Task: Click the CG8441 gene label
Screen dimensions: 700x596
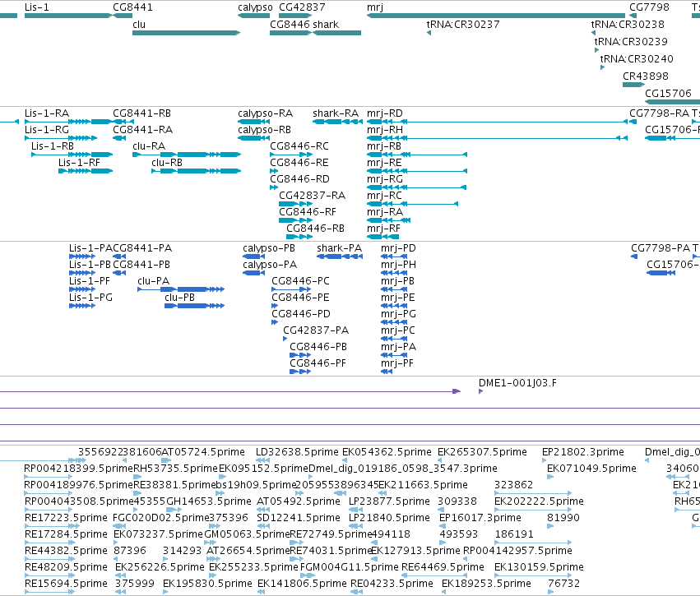Action: pos(132,7)
